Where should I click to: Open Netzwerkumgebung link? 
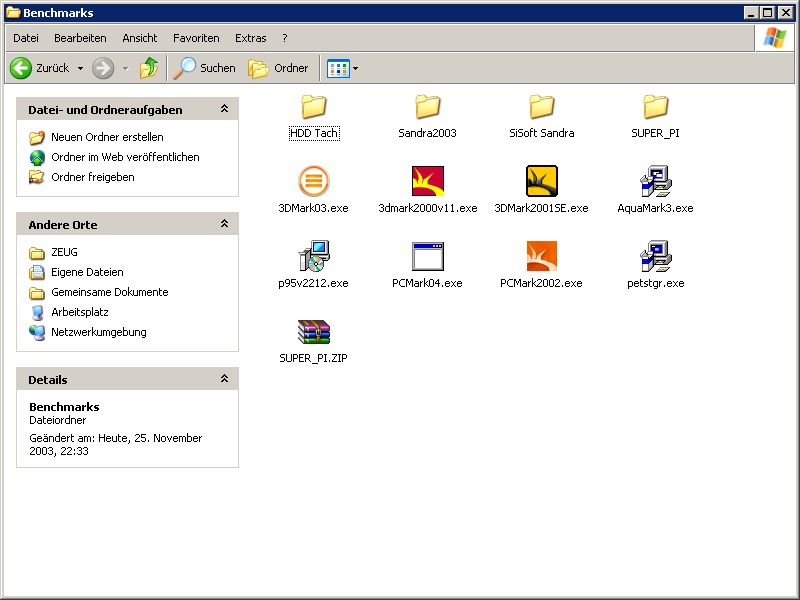tap(98, 332)
